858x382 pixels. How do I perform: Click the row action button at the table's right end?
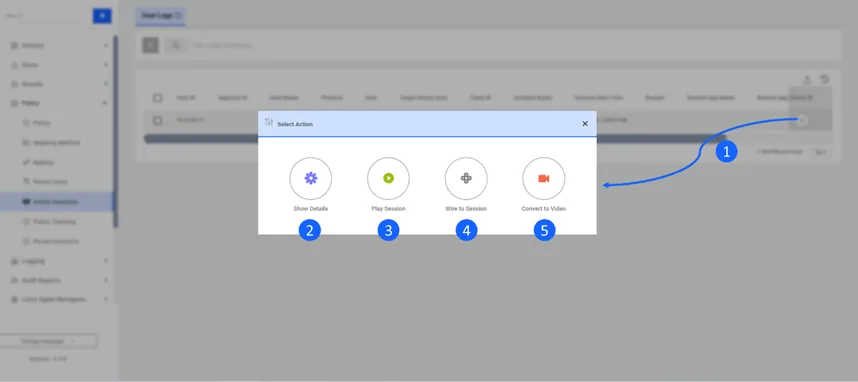(802, 120)
